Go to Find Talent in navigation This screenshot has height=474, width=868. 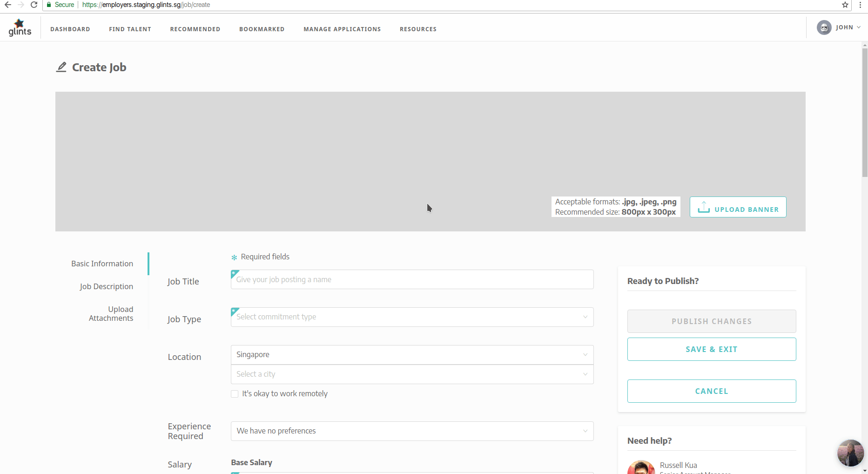130,29
